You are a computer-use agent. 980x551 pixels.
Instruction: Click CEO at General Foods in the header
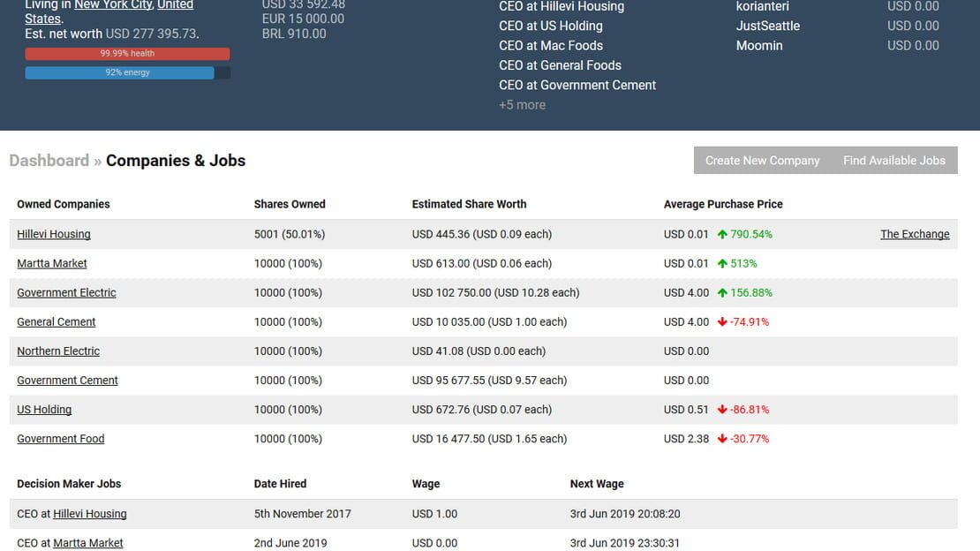pyautogui.click(x=560, y=65)
